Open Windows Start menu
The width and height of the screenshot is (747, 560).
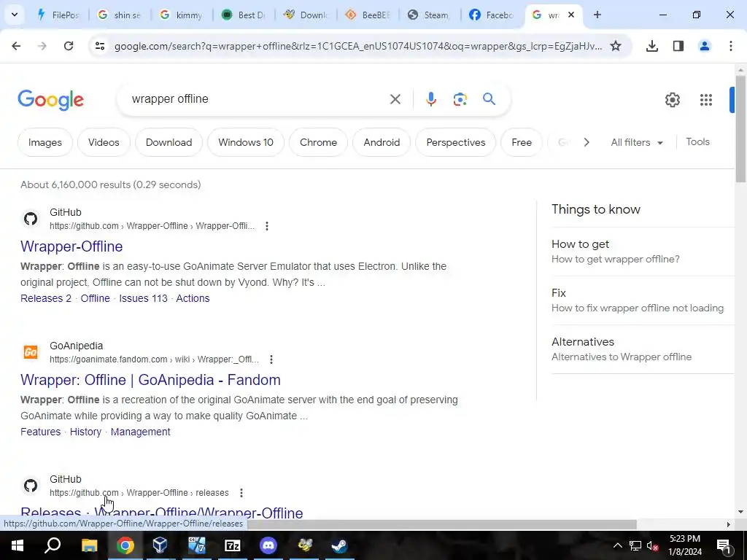[x=18, y=545]
